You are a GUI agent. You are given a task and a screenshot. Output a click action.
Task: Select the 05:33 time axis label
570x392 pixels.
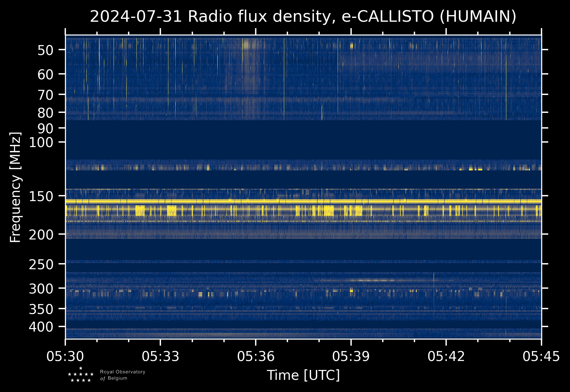pos(160,356)
